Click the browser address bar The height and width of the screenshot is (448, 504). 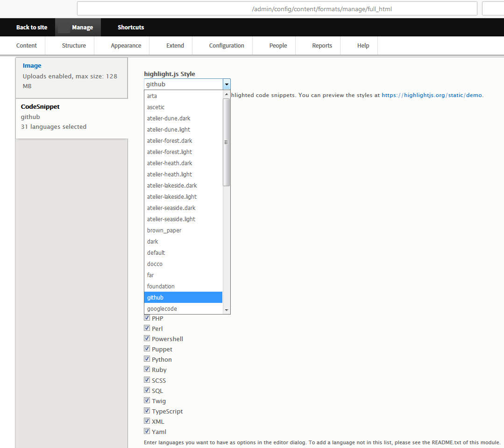click(x=277, y=9)
